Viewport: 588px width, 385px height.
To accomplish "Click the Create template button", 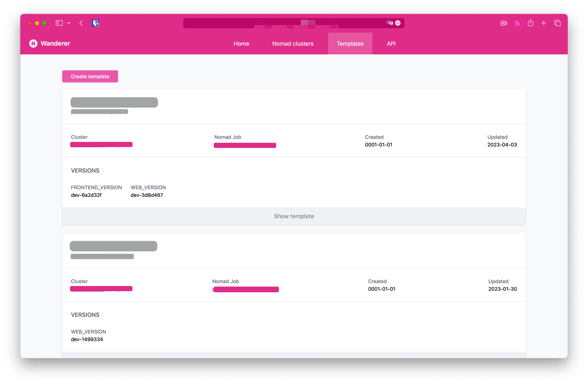I will [90, 76].
